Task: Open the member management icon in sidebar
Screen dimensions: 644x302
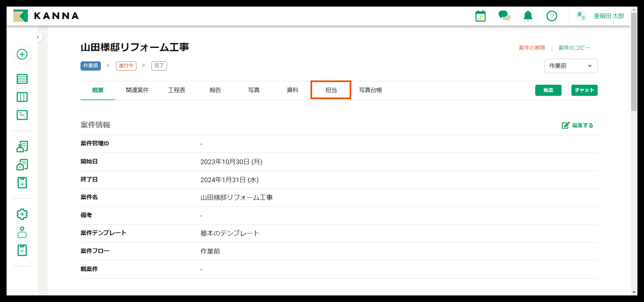Action: tap(22, 146)
